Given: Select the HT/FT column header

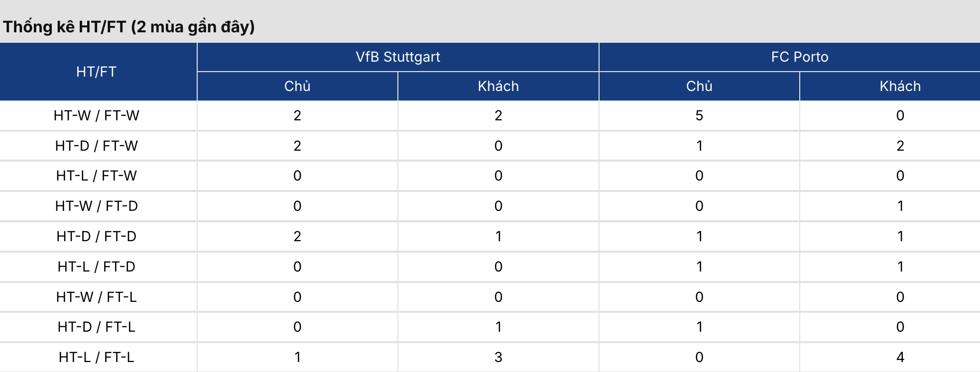Looking at the screenshot, I should 96,72.
